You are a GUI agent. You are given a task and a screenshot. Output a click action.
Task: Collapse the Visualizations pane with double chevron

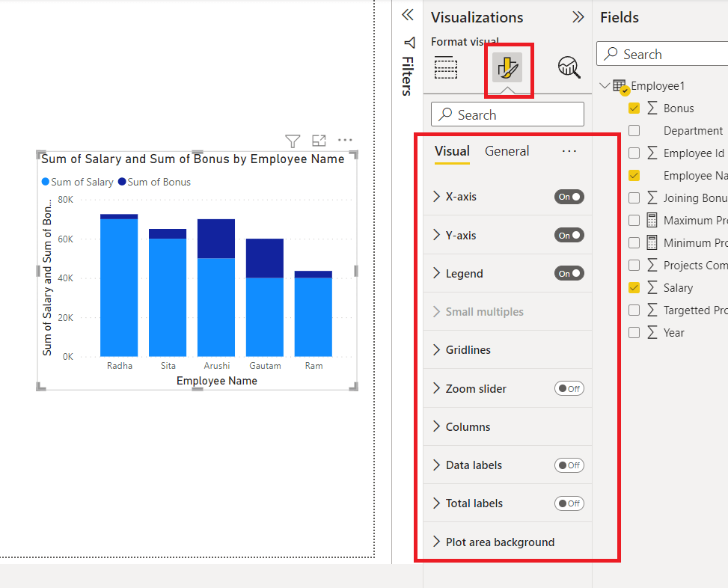(x=407, y=15)
